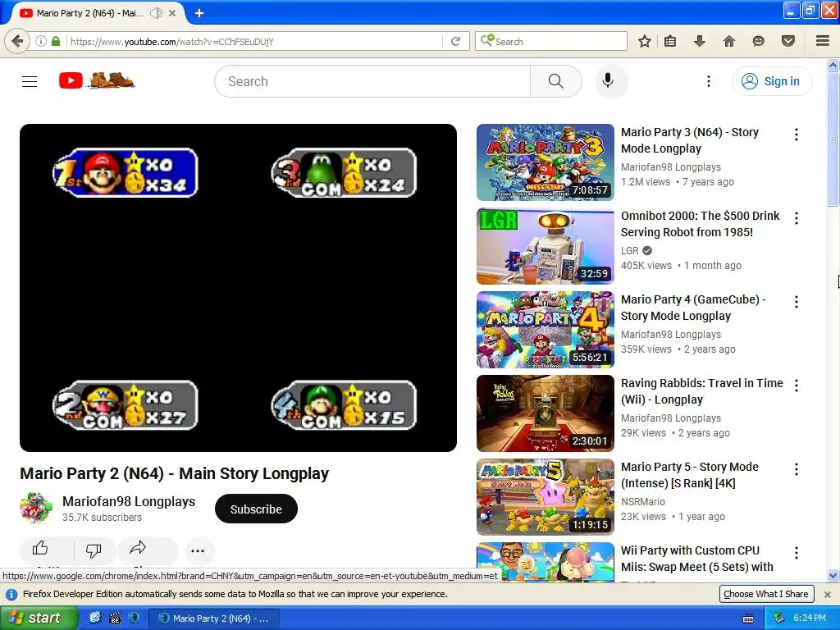Bookmark this page with star icon
Screen dimensions: 840x630
[645, 41]
